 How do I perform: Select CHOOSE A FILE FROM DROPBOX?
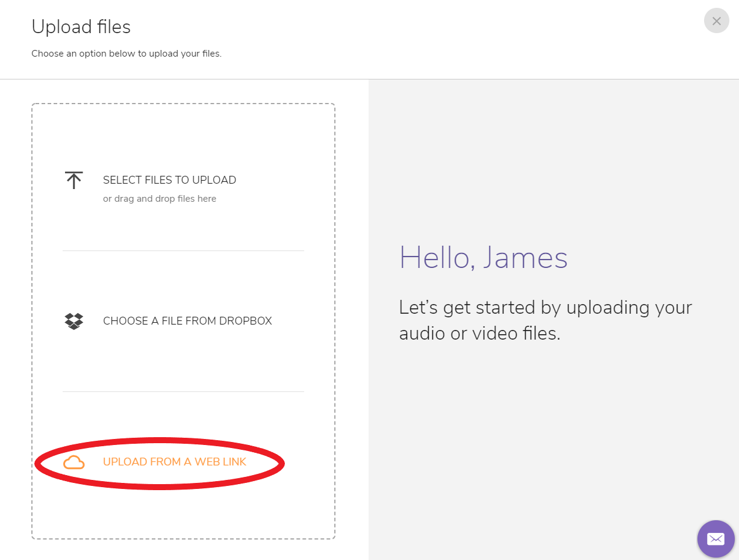(187, 321)
